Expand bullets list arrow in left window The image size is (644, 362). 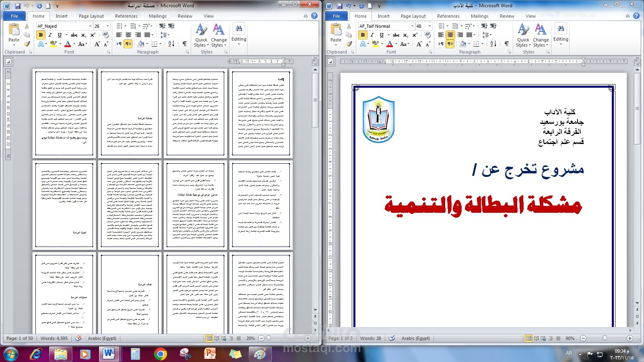coord(126,26)
